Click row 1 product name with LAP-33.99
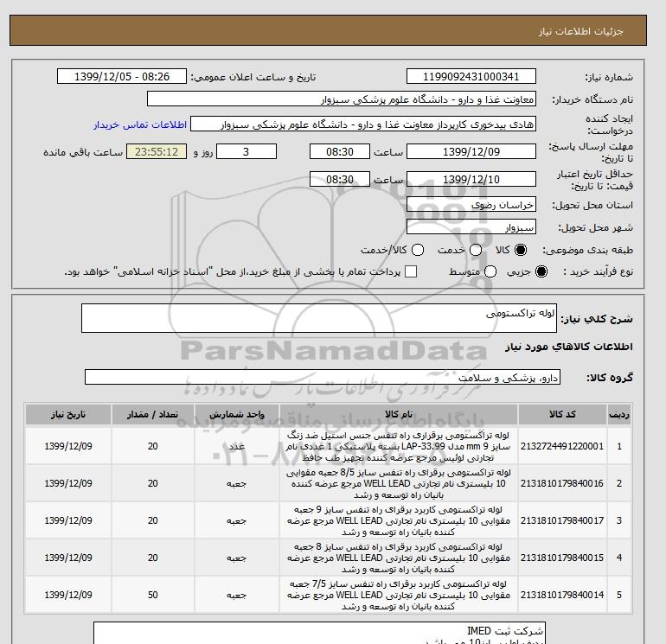Viewport: 666px width, 644px height. [399, 446]
